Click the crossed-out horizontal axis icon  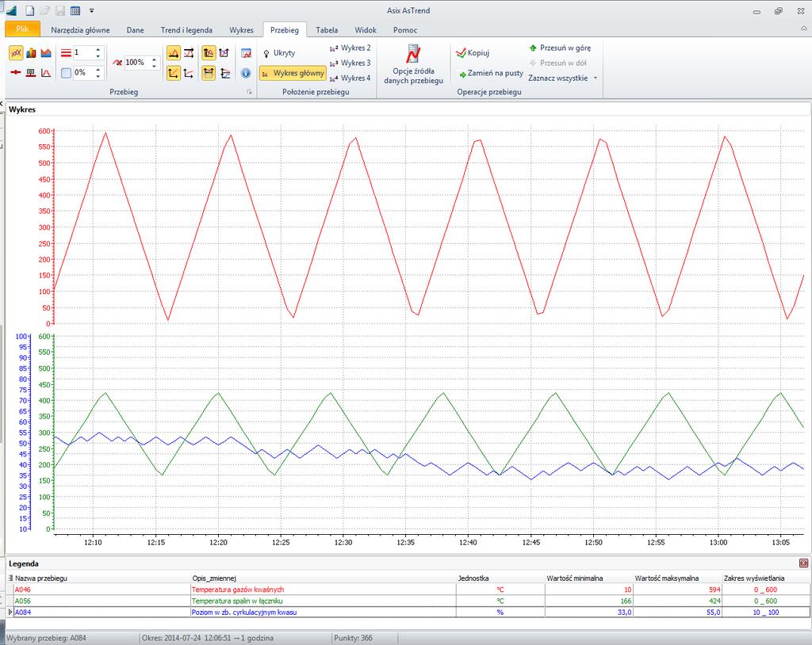pos(189,53)
